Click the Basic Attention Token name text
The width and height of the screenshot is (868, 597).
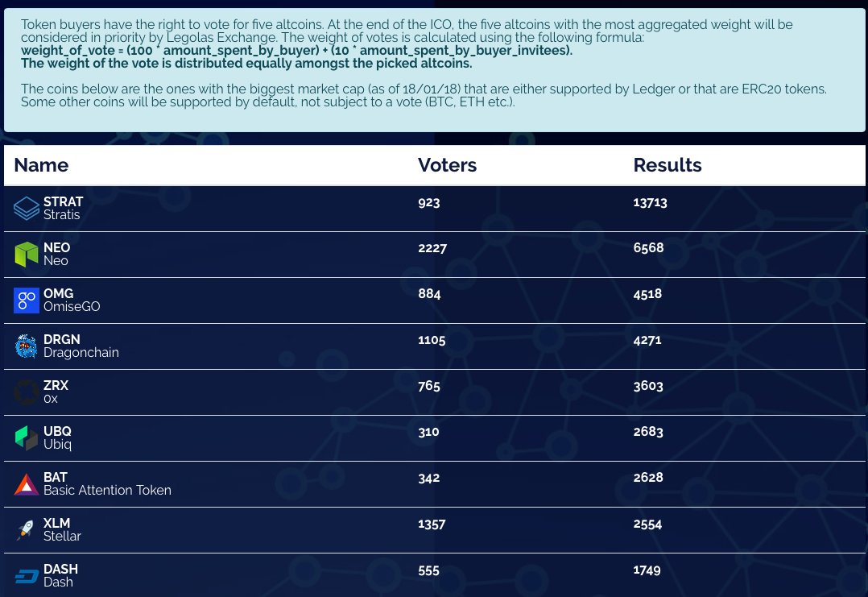(x=107, y=490)
